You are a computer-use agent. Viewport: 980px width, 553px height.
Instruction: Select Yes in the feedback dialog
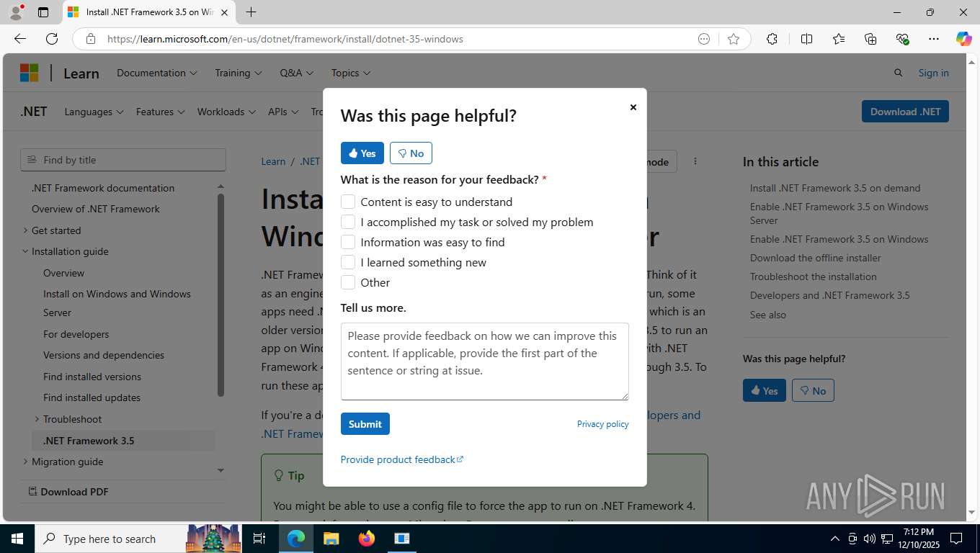point(362,153)
